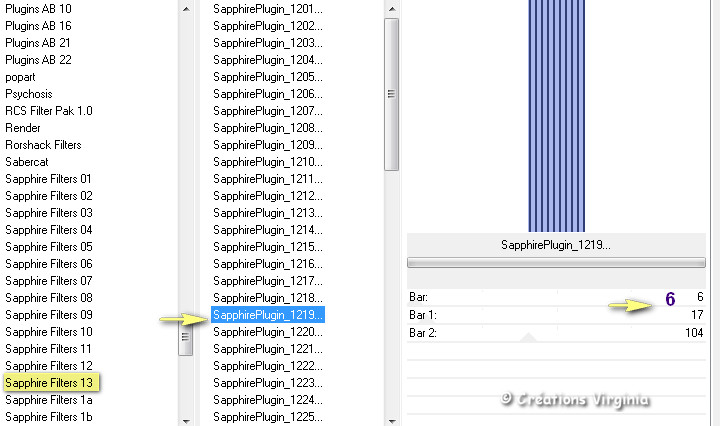
Task: Choose SapphirePlugin_1202 filter
Action: pyautogui.click(x=268, y=26)
